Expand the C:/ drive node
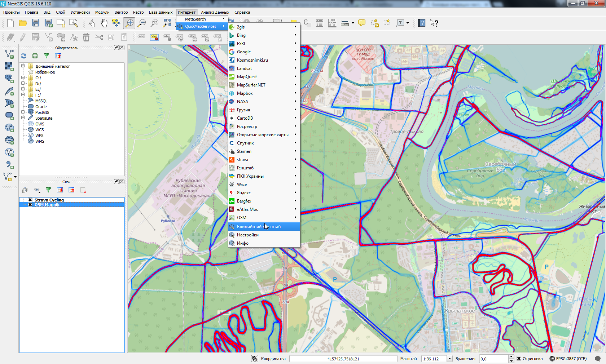Viewport: 606px width, 364px height. (23, 77)
